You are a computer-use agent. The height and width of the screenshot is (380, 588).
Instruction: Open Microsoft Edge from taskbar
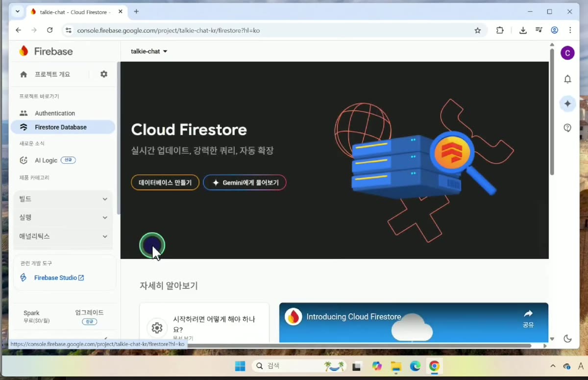[x=415, y=366]
